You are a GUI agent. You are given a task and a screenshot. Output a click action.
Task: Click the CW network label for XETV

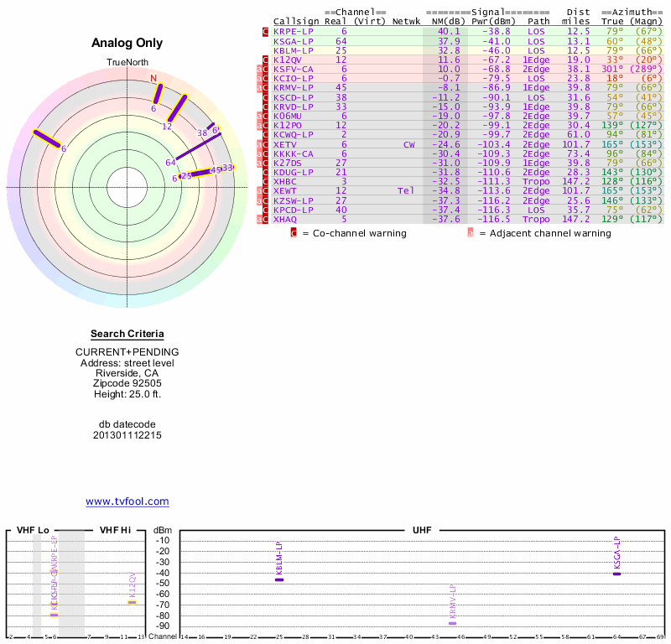(408, 144)
